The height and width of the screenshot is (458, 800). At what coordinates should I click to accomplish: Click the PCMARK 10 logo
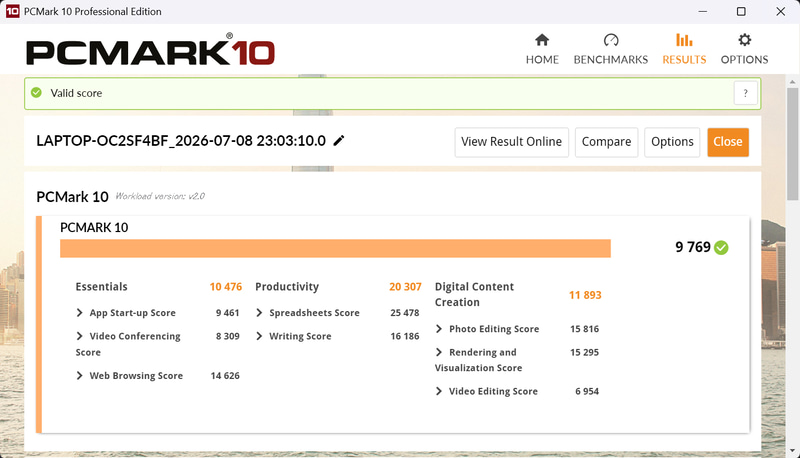pos(151,50)
